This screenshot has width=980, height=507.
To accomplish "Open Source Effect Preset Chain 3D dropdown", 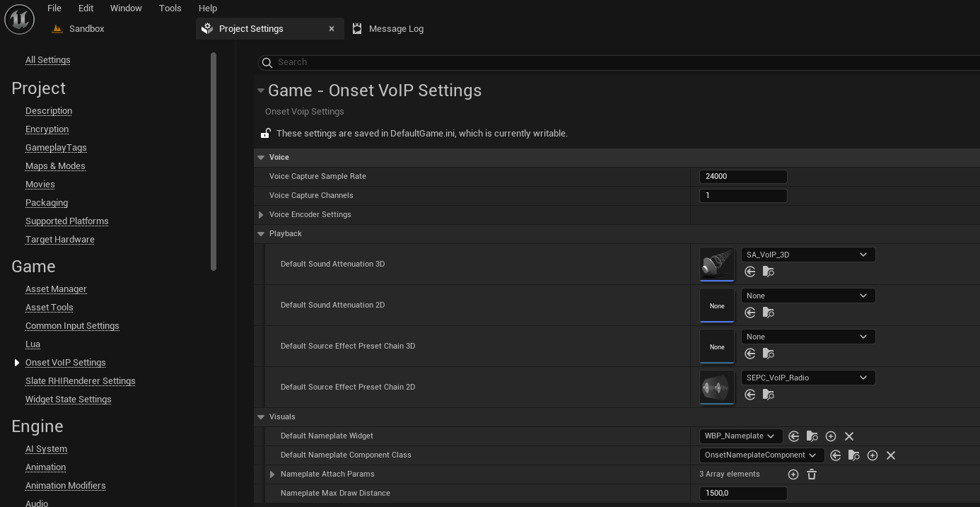I will [x=808, y=337].
